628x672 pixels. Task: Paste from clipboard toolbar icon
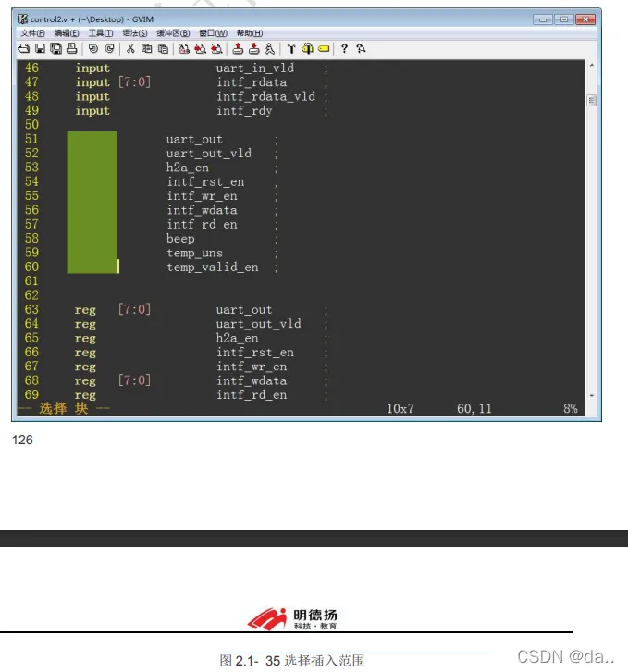click(x=163, y=48)
